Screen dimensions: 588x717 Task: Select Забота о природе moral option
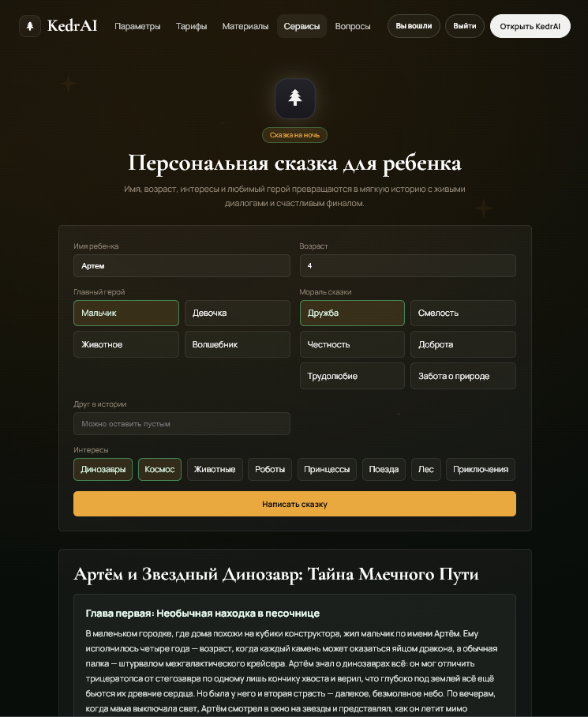[x=463, y=376]
